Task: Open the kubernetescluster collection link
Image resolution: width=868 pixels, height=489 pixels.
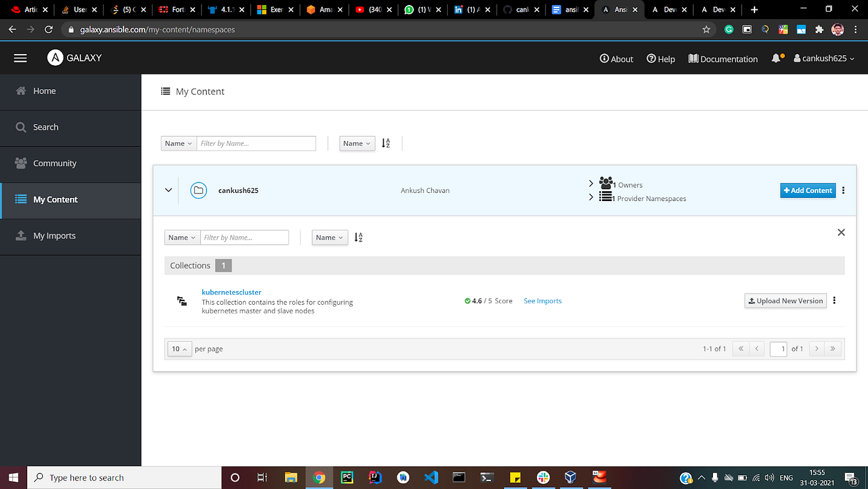Action: coord(231,292)
